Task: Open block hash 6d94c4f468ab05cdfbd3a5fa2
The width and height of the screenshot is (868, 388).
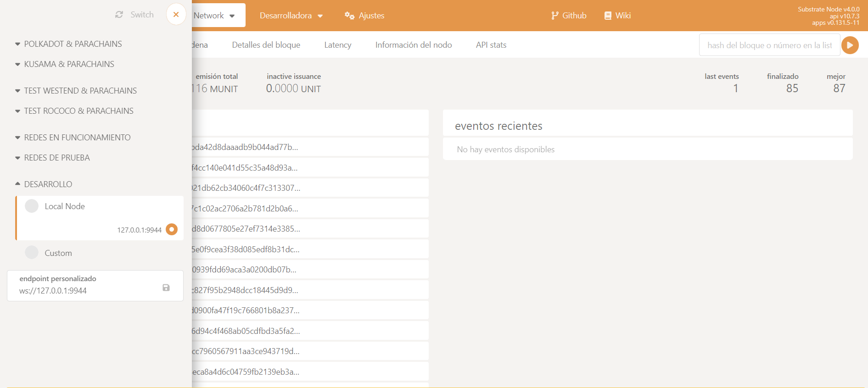Action: (246, 331)
